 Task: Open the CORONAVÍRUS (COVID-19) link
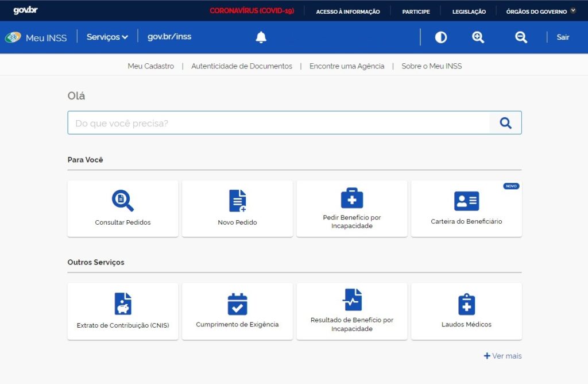[x=253, y=10]
